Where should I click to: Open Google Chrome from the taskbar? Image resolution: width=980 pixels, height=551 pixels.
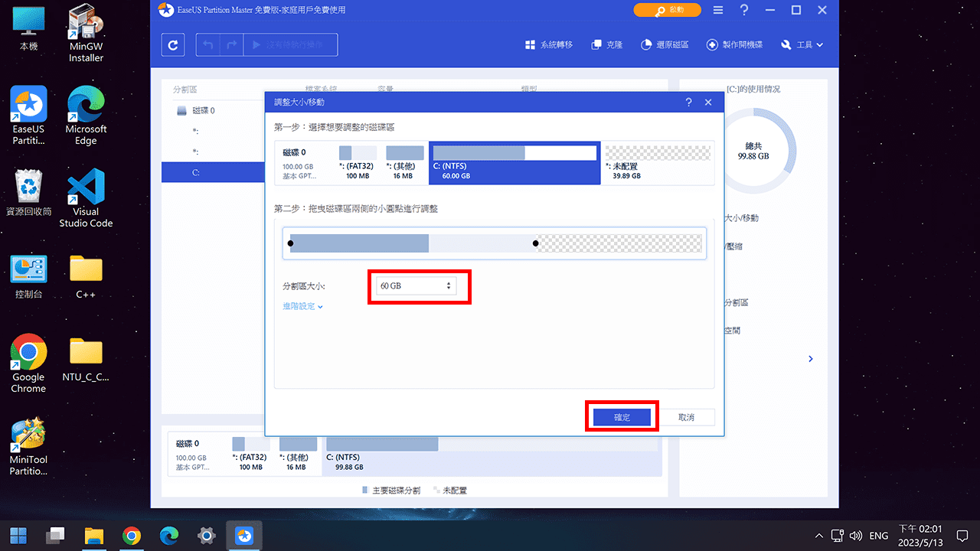[132, 536]
